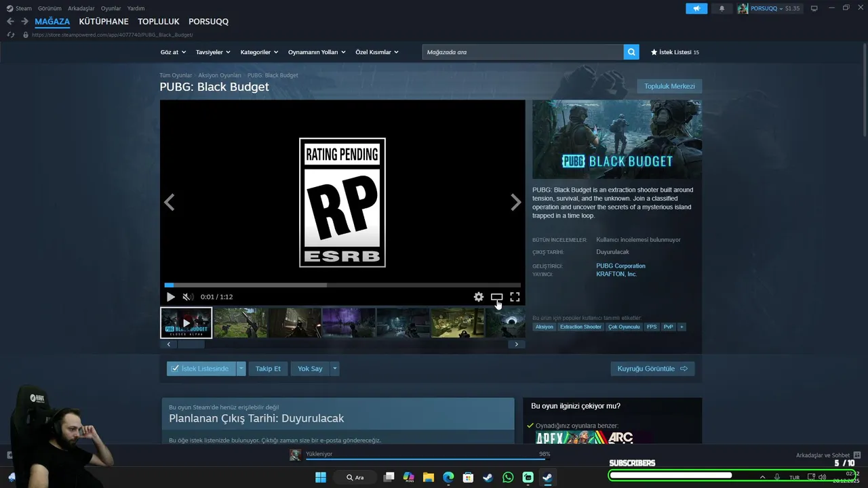This screenshot has width=868, height=488.
Task: Play the trailer video
Action: point(170,297)
